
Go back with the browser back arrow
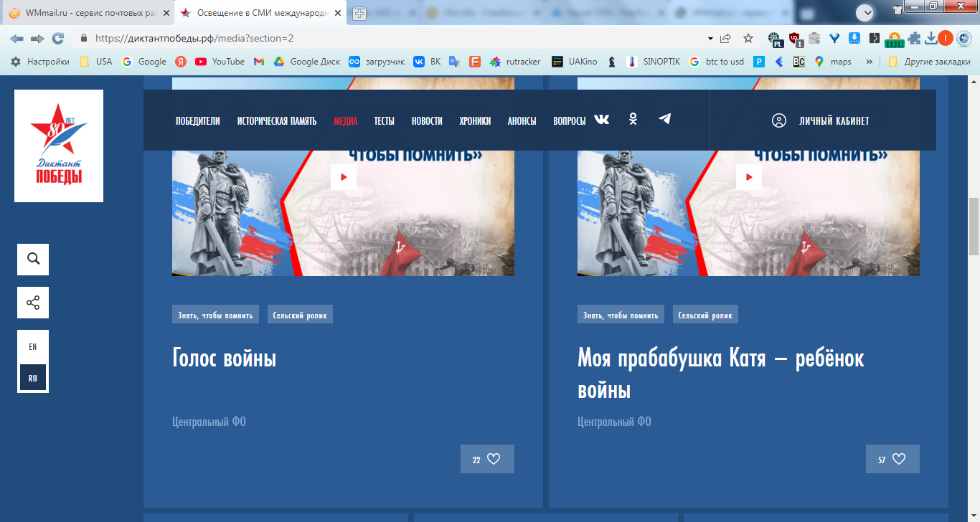tap(17, 39)
